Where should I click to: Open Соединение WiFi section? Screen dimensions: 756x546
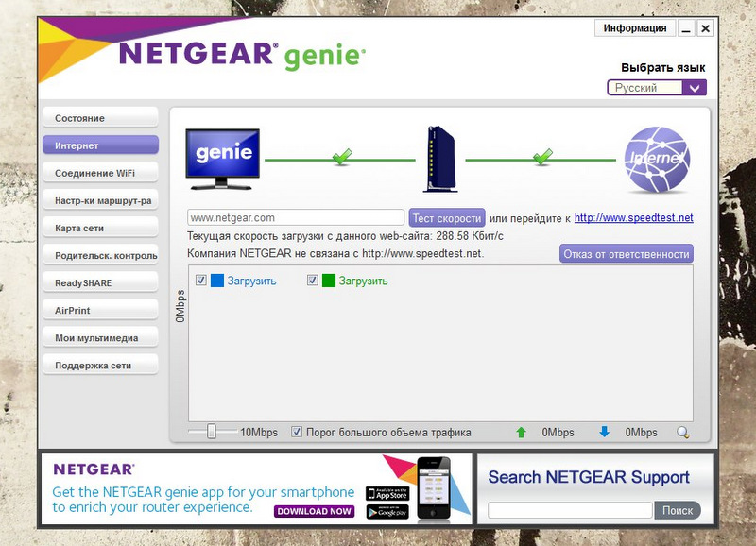(100, 173)
